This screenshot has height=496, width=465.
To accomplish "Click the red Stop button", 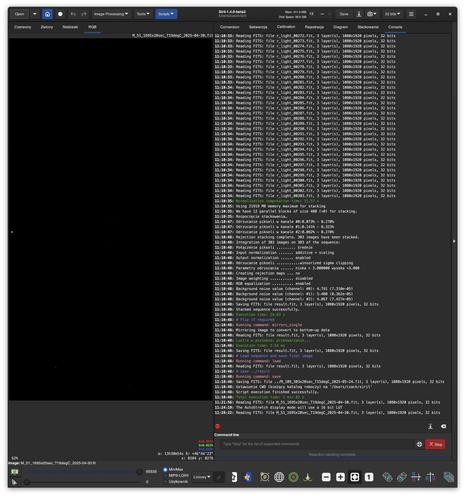I will [435, 444].
